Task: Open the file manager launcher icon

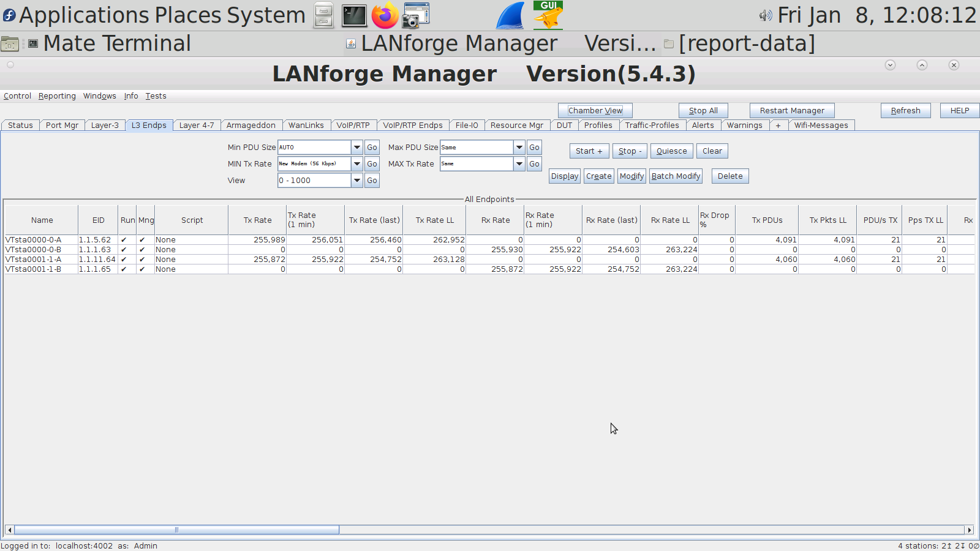Action: (323, 15)
